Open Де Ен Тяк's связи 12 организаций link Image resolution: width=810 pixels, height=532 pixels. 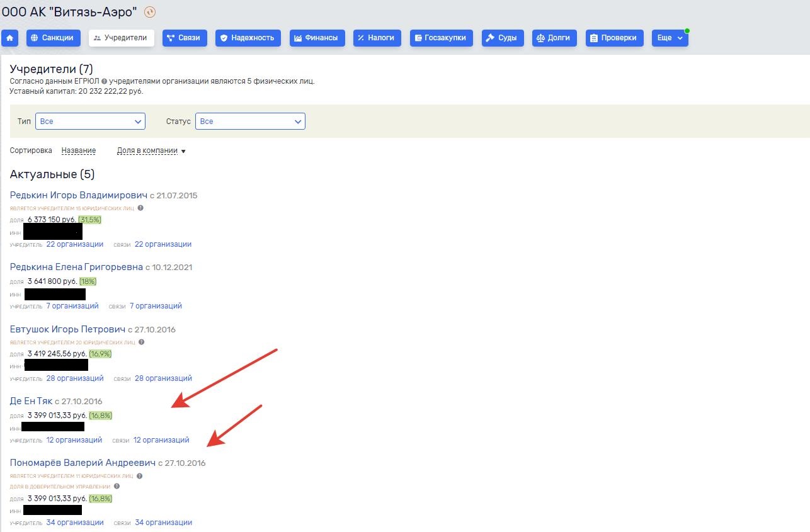tap(161, 440)
